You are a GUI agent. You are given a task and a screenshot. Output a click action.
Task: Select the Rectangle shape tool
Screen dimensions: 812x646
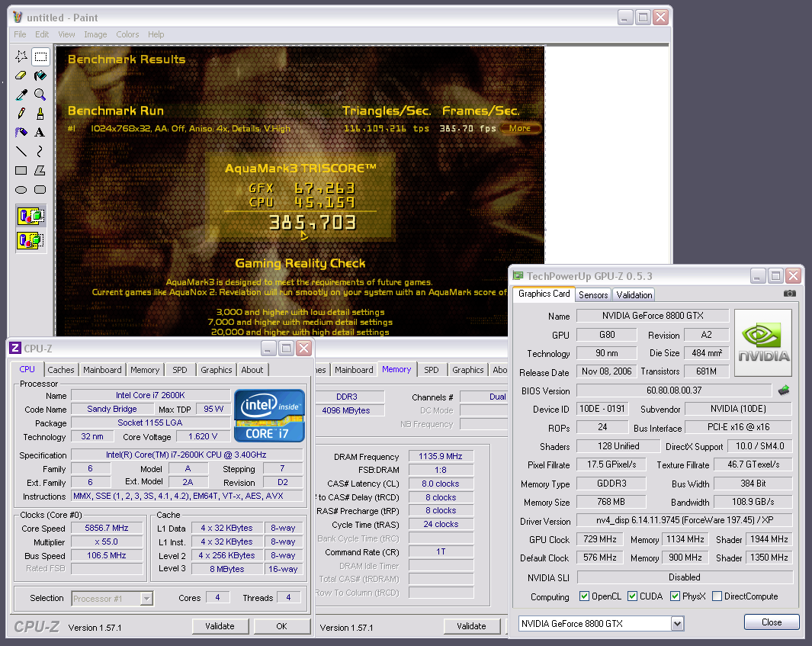click(21, 170)
